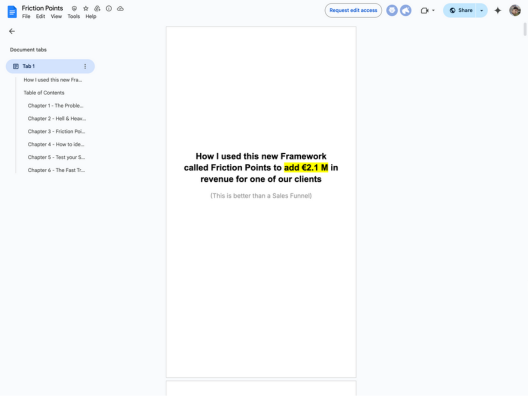The height and width of the screenshot is (396, 528).
Task: Go to Chapter 5 - Test your S... entry
Action: coord(57,157)
